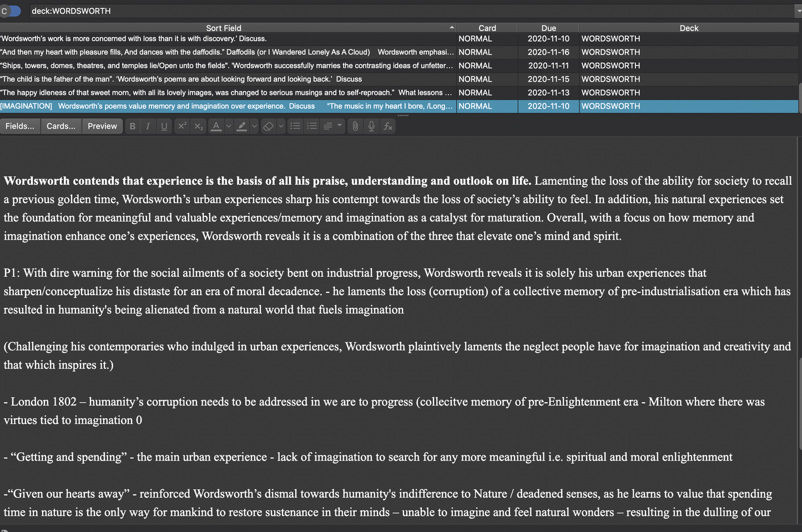Apply the text color swatch button
Image resolution: width=802 pixels, height=532 pixels.
[x=216, y=126]
